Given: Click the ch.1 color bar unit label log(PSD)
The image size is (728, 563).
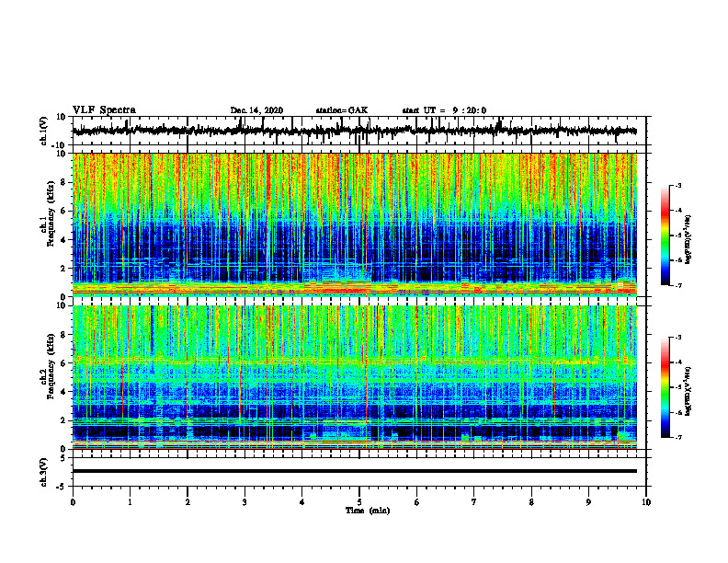Looking at the screenshot, I should 688,240.
